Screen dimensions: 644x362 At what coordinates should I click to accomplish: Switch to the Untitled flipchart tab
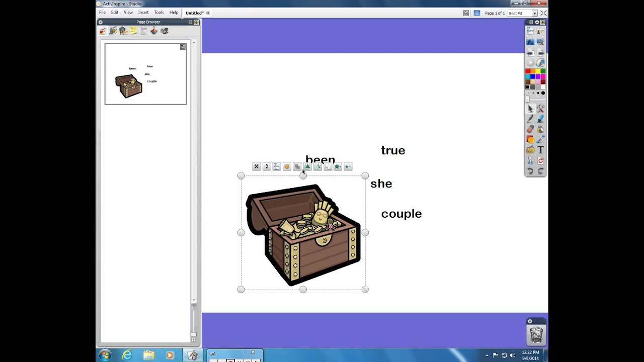[x=195, y=13]
